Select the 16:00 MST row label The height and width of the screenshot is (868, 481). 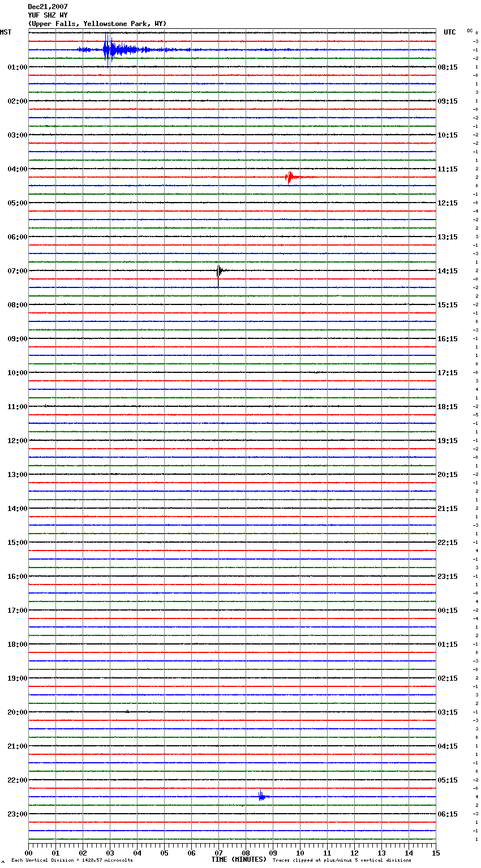tap(18, 576)
